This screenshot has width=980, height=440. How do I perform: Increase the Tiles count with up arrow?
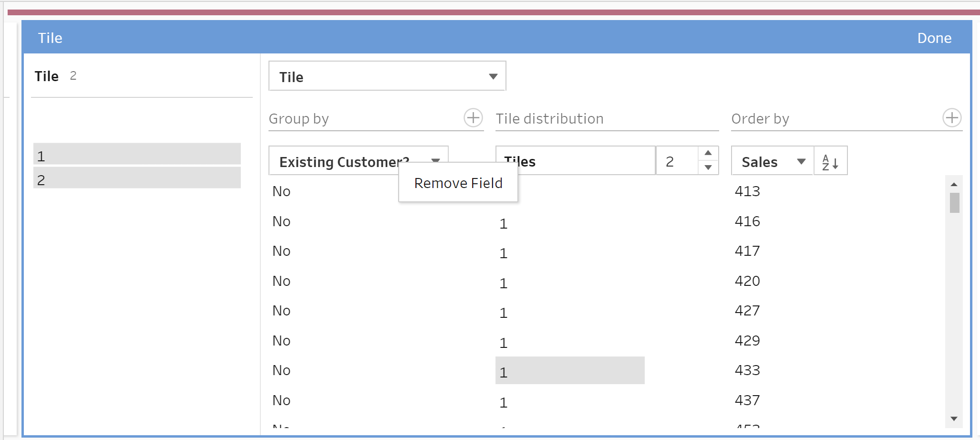(708, 153)
